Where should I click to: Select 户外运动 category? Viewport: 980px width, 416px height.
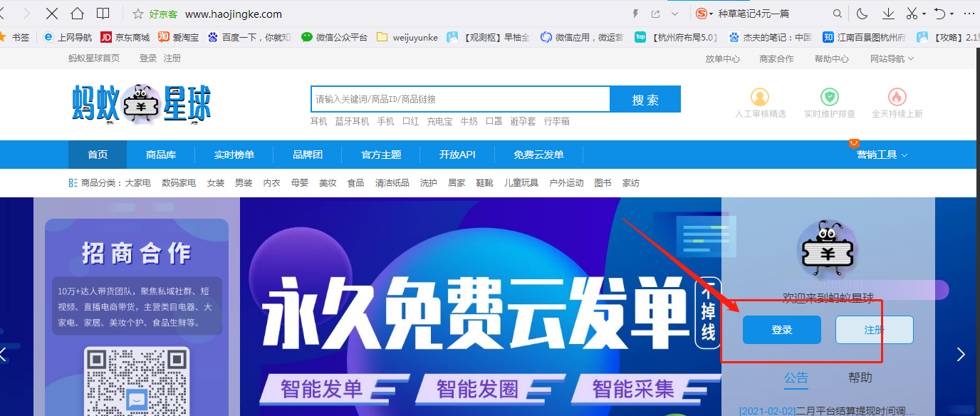[x=566, y=183]
